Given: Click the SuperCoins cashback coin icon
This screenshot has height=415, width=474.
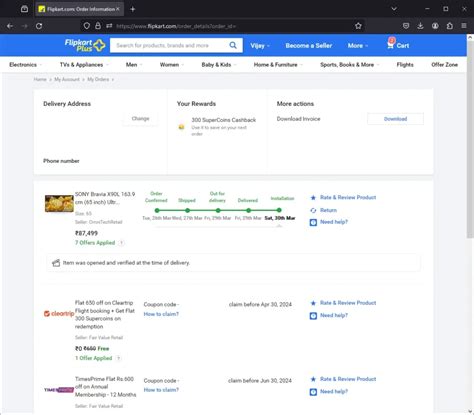Looking at the screenshot, I should [181, 127].
